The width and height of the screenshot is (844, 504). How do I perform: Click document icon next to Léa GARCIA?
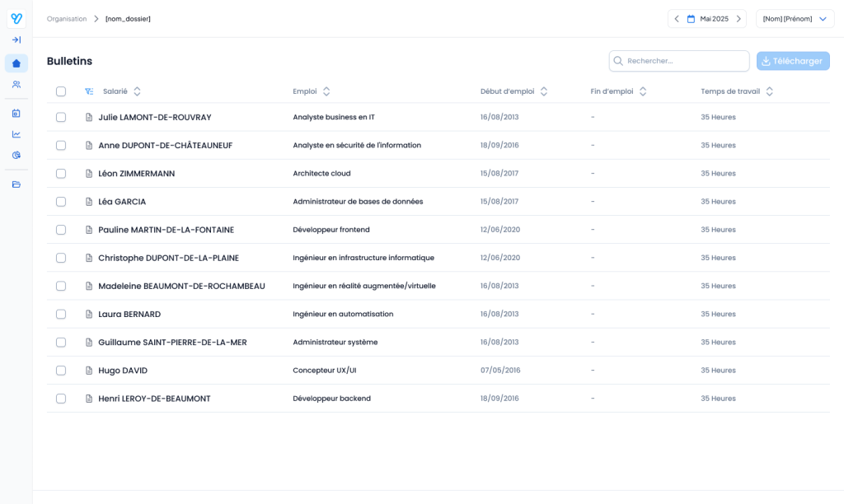(x=89, y=202)
